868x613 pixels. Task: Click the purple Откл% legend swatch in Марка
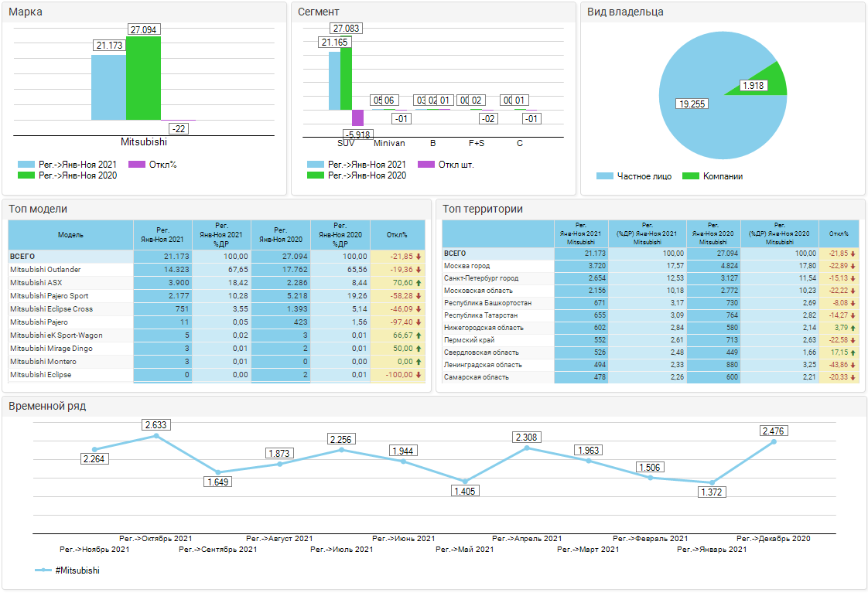[136, 165]
